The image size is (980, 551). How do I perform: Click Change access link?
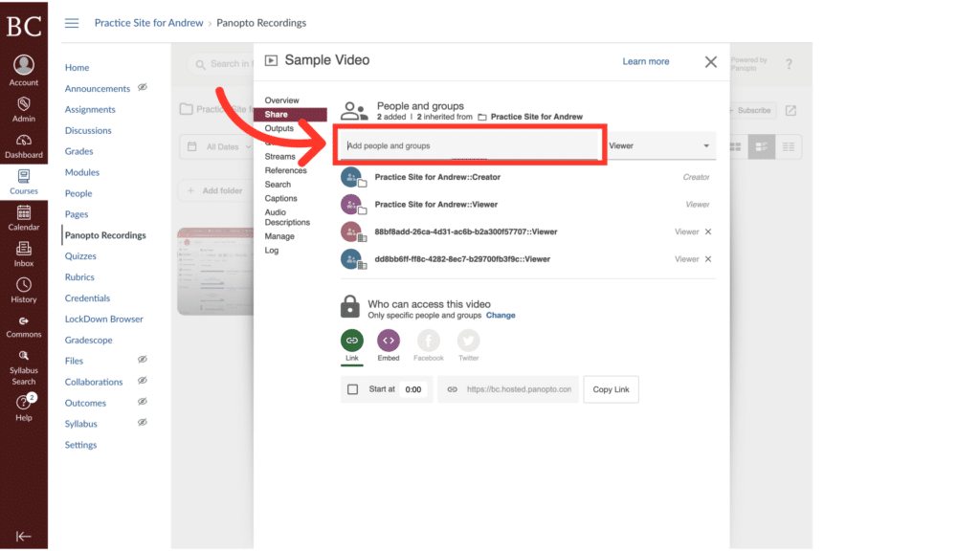501,316
